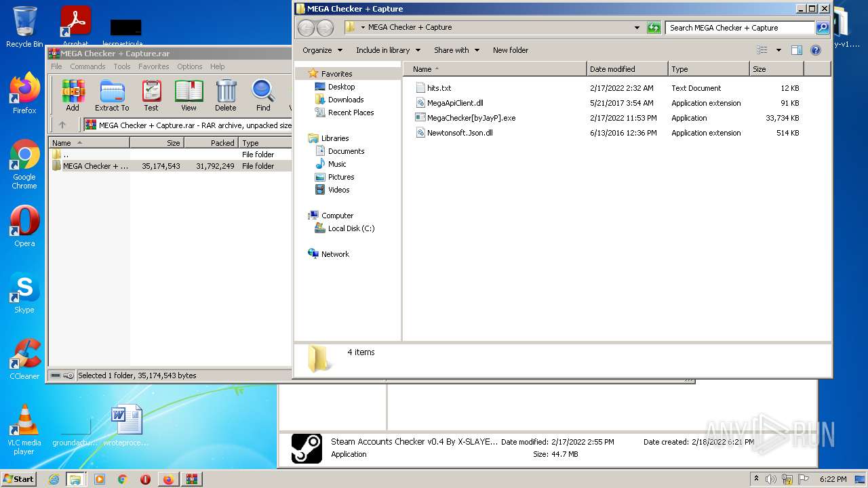Click the Search MEGA Checker + Capture field
The height and width of the screenshot is (488, 868).
[740, 28]
